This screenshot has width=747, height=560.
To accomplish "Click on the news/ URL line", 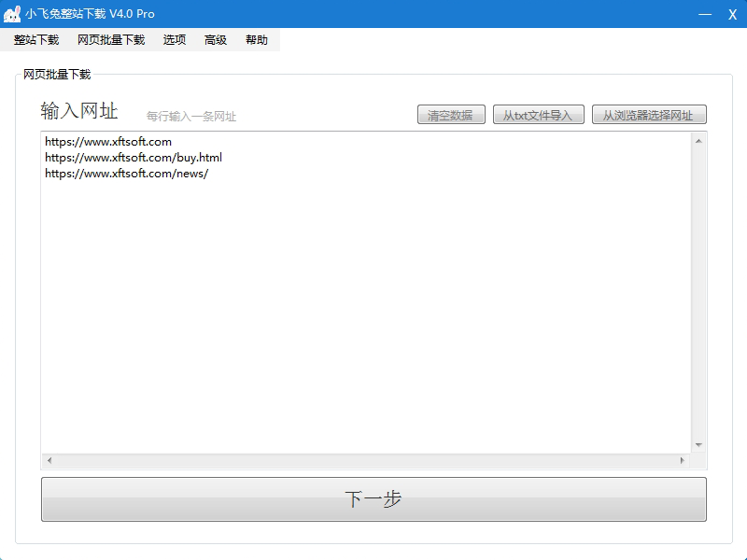I will point(126,174).
